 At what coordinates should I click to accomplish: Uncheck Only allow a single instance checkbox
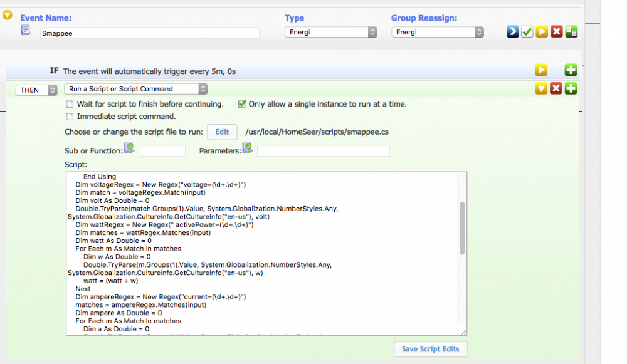(241, 104)
